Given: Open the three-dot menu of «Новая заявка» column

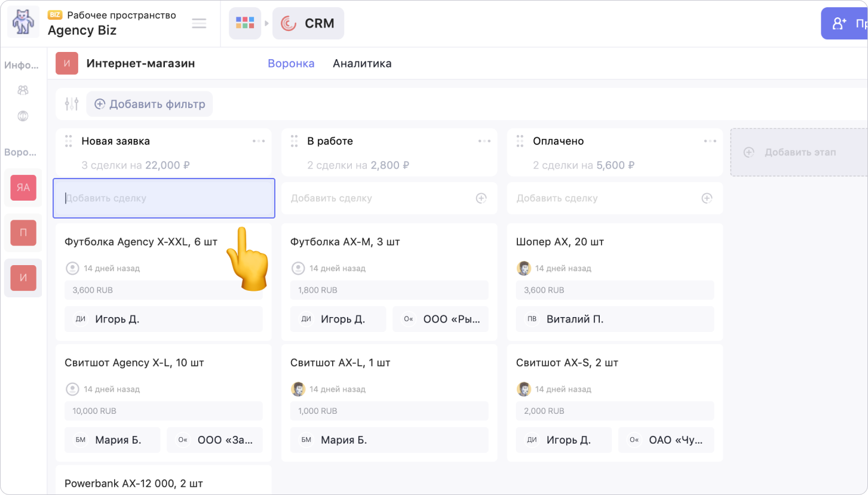Looking at the screenshot, I should (x=258, y=141).
